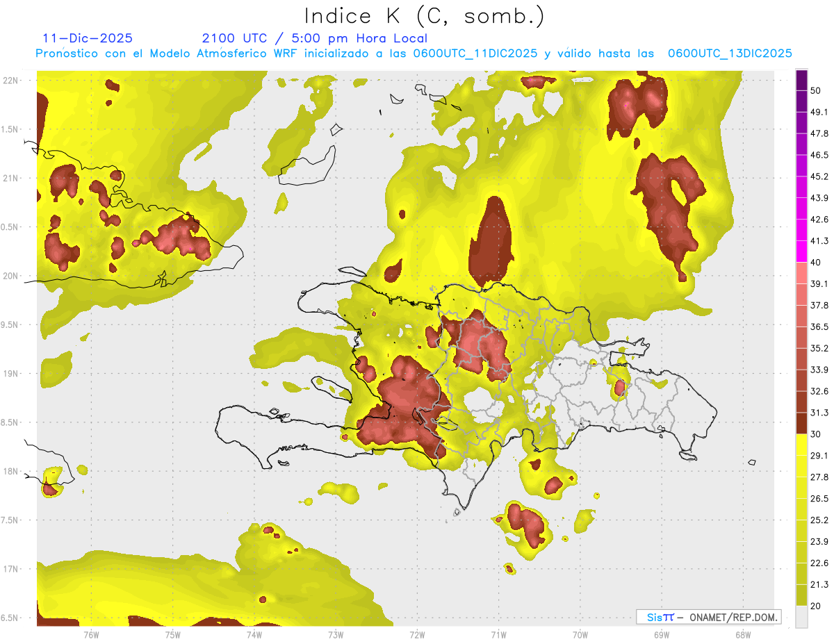Select the date text "11-Dic-2025"

point(88,38)
